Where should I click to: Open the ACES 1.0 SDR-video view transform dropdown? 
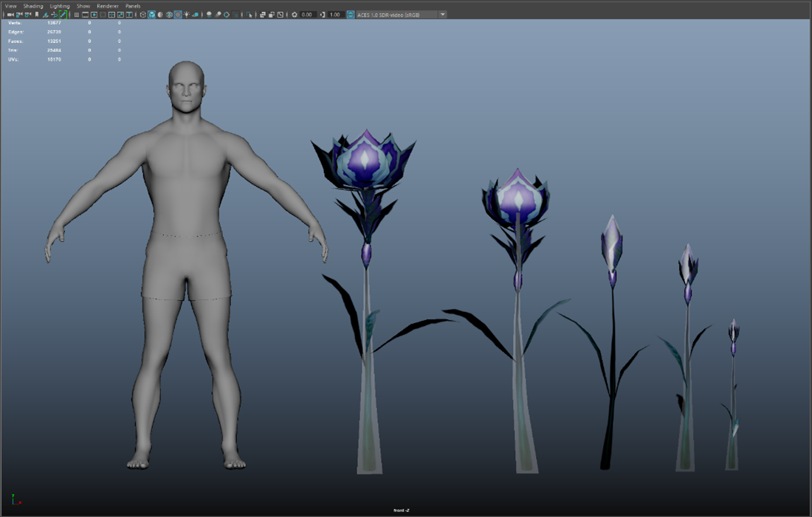pos(401,15)
